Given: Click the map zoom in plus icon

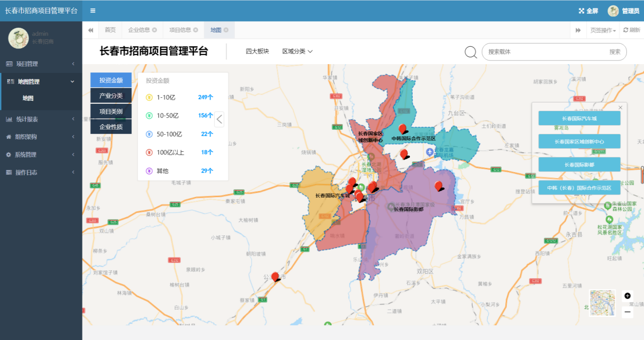Looking at the screenshot, I should (627, 296).
